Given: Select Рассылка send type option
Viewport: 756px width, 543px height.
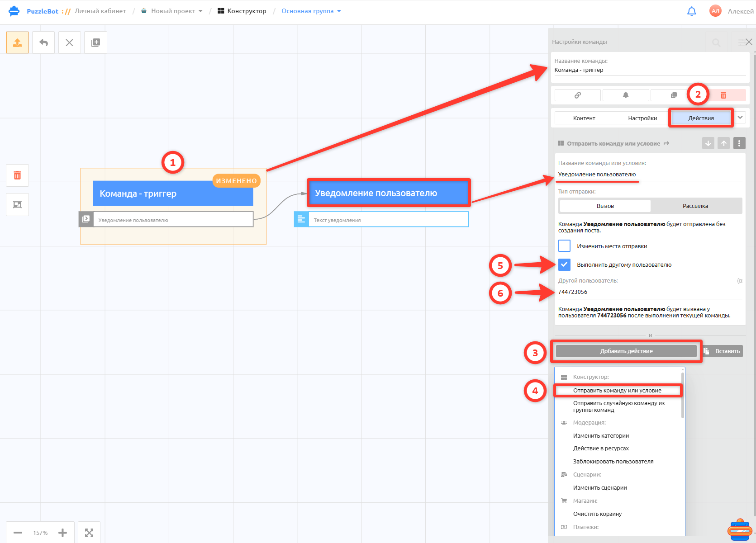Looking at the screenshot, I should (x=695, y=206).
